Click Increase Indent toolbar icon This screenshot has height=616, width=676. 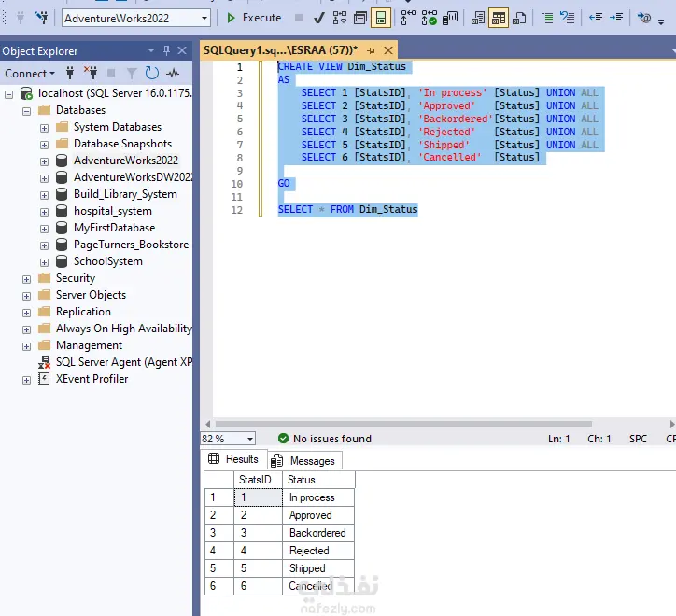click(x=616, y=18)
